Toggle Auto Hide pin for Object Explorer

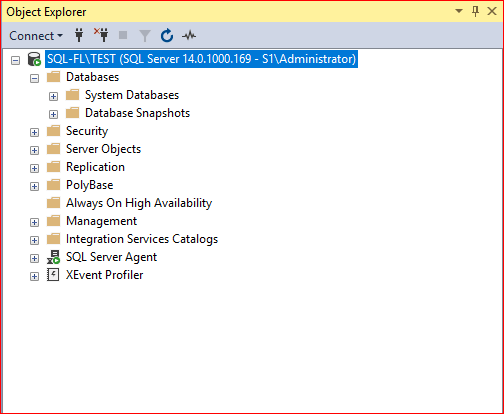pos(475,11)
